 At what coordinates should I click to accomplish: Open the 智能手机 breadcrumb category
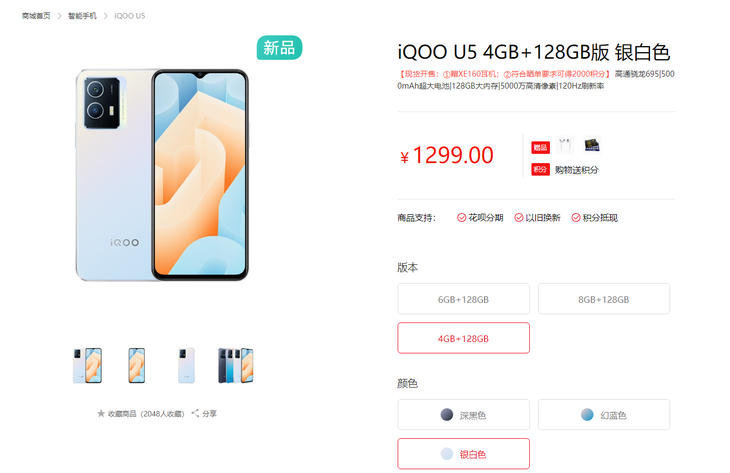pos(82,16)
